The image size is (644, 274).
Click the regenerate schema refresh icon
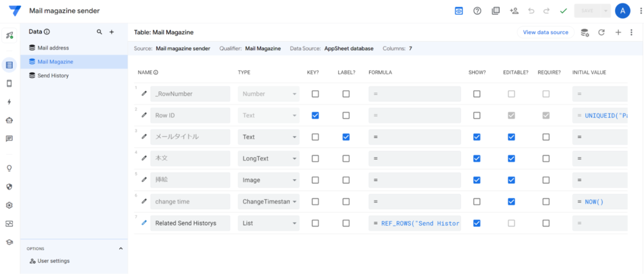601,32
